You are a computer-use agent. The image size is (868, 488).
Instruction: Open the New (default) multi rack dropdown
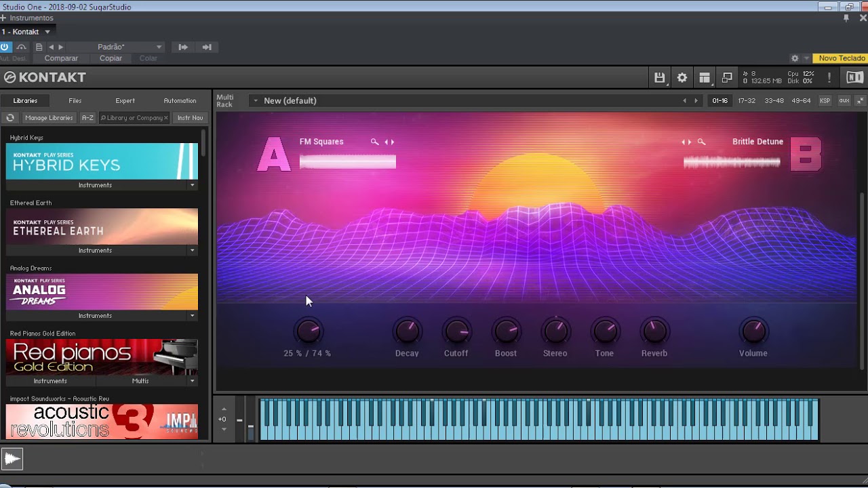(x=256, y=101)
